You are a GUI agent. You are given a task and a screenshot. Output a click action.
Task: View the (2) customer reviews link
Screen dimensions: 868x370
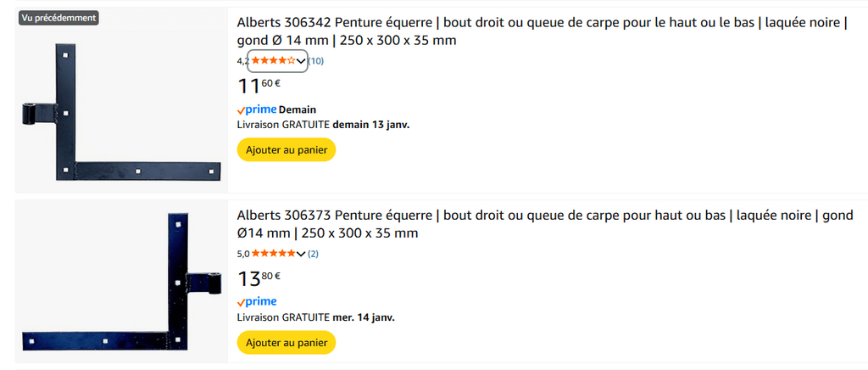click(x=313, y=254)
